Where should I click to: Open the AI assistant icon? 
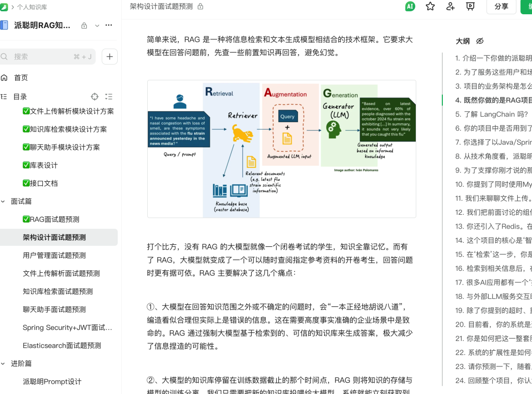(410, 6)
